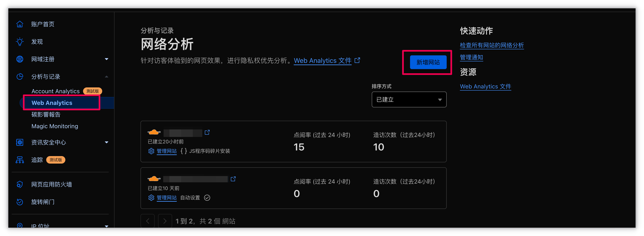644x236 pixels.
Task: Open 追踪 in sidebar
Action: click(37, 160)
